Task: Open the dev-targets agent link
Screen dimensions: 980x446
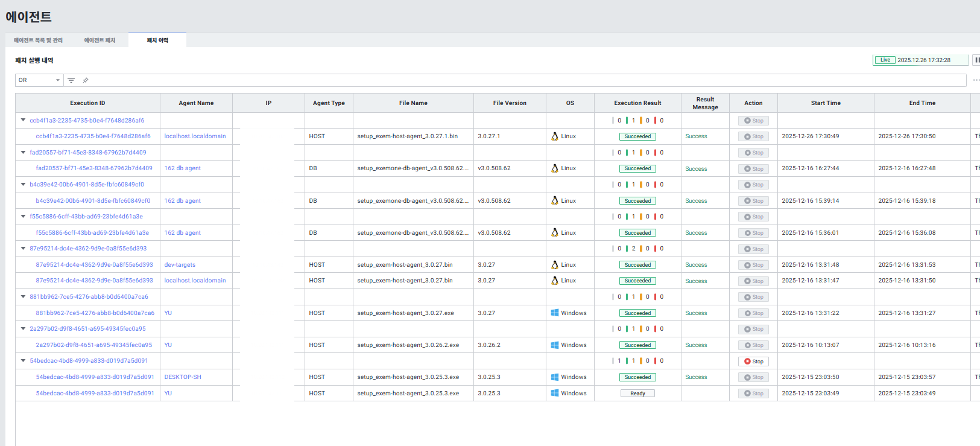Action: point(180,265)
